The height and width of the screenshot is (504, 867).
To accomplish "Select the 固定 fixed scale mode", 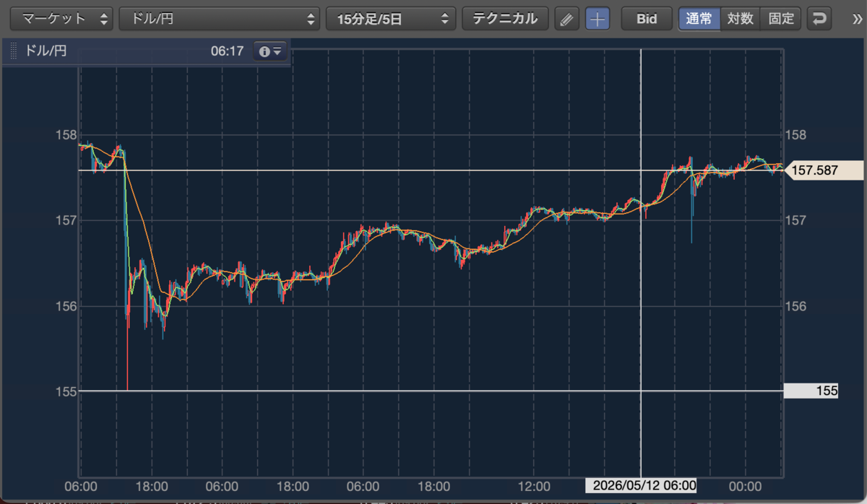I will pyautogui.click(x=781, y=19).
